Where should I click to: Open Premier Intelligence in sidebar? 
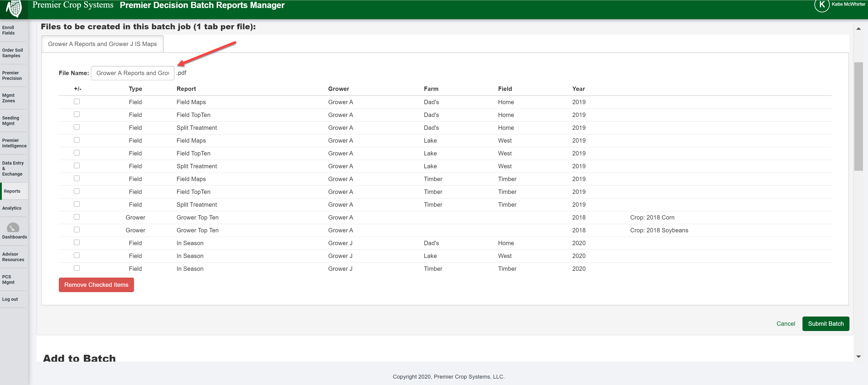click(x=14, y=143)
